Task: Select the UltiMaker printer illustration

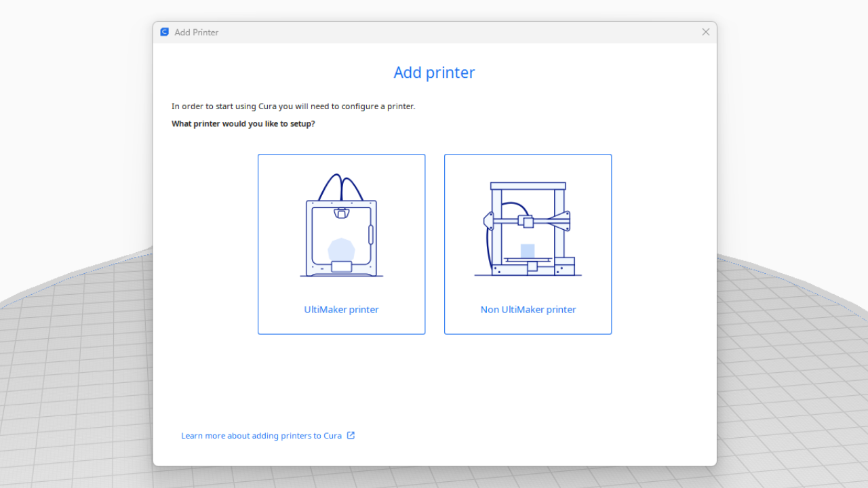Action: [x=341, y=227]
